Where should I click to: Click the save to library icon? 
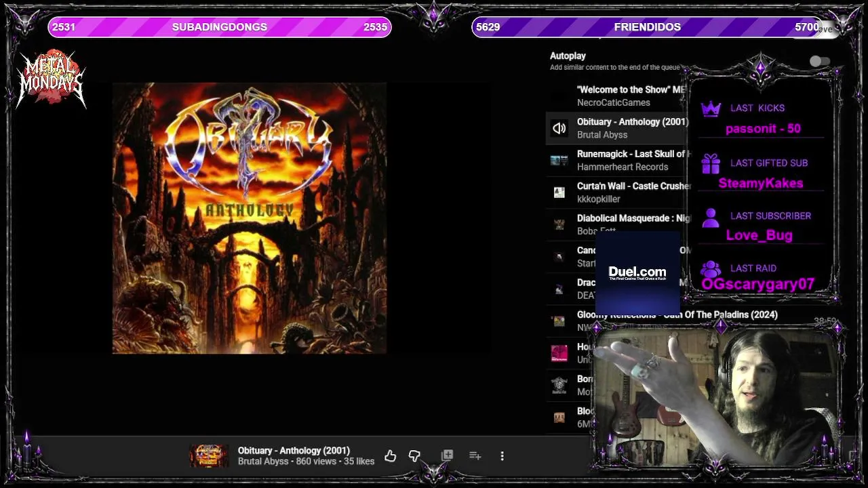point(448,455)
